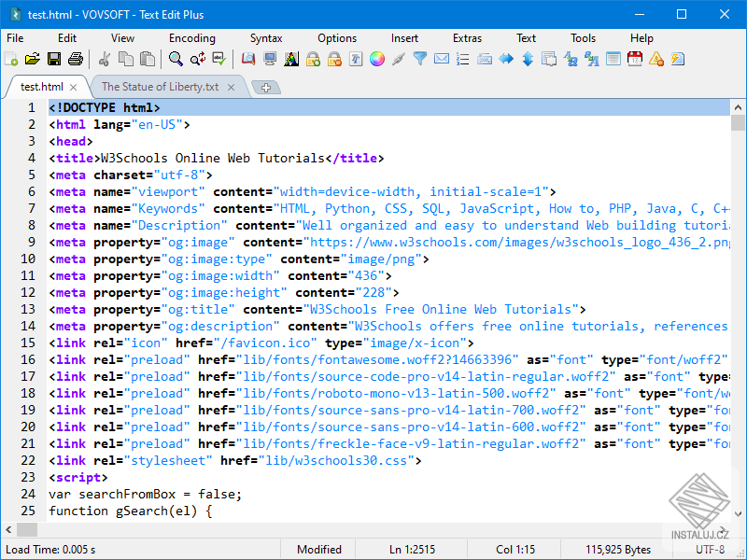Click the magnifier Find icon
Viewport: 747px width, 560px height.
click(x=176, y=59)
